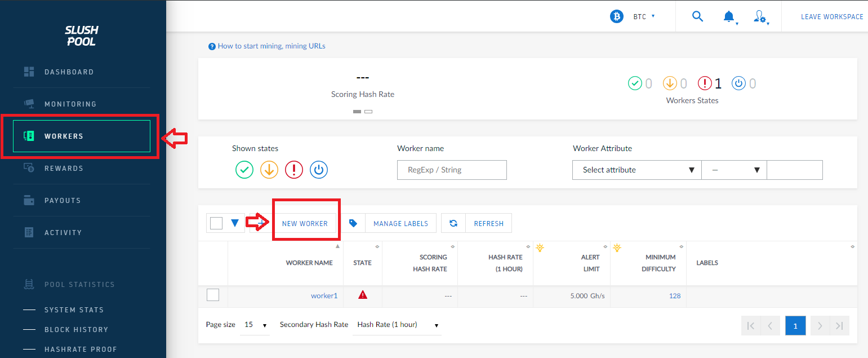Click the Bitcoin coin icon
This screenshot has height=358, width=868.
click(617, 16)
